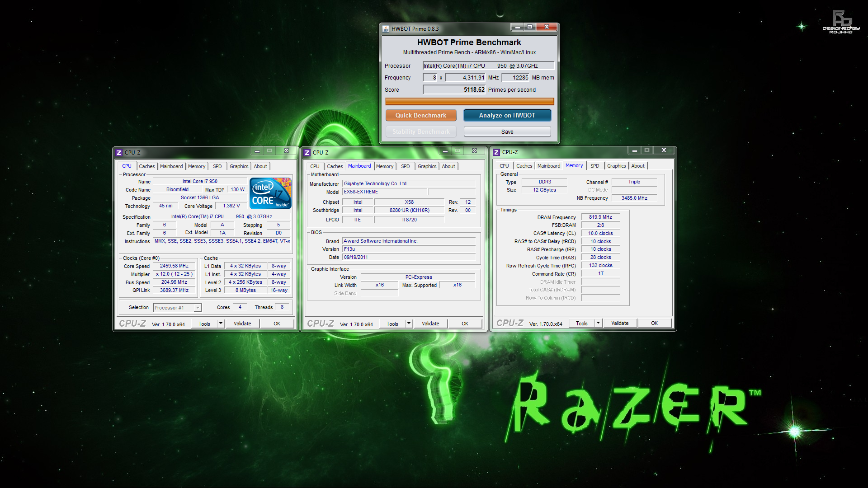Image resolution: width=868 pixels, height=488 pixels.
Task: Click the benchmark progress bar
Action: [470, 102]
